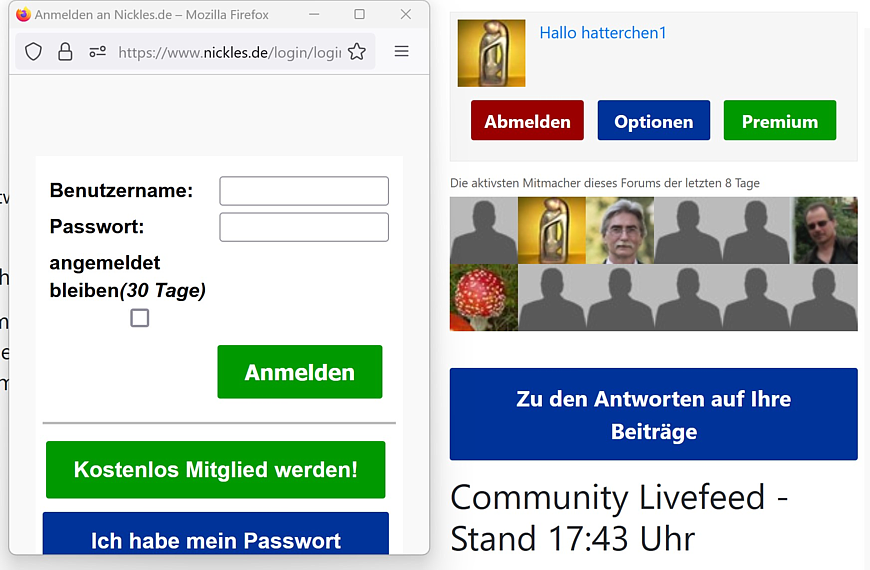Click Community Livefeed Stand 17:43 Uhr heading

pos(619,518)
